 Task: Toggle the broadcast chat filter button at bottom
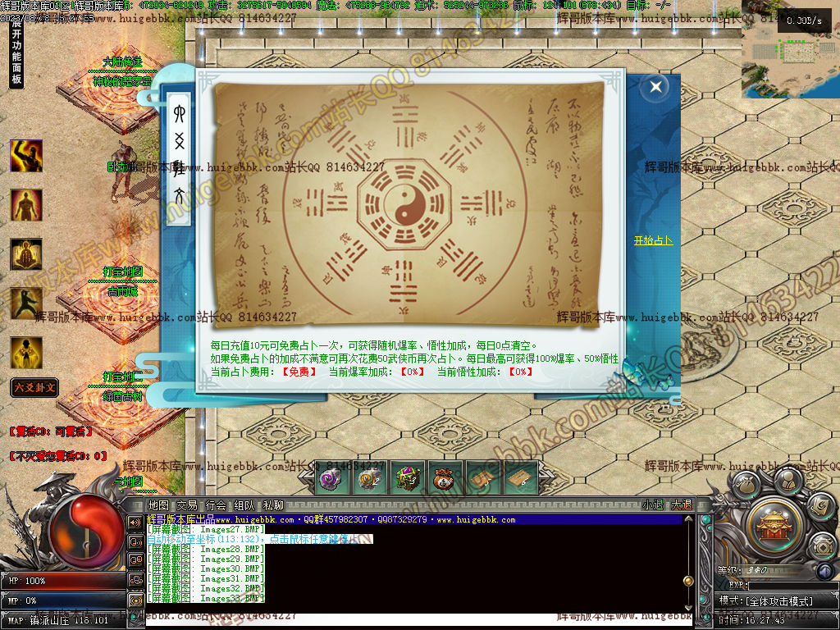[135, 600]
